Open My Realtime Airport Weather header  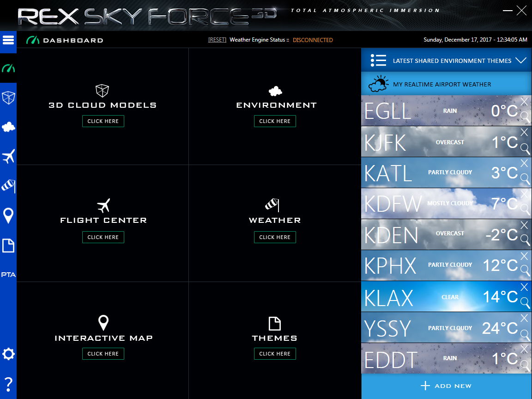pyautogui.click(x=447, y=84)
